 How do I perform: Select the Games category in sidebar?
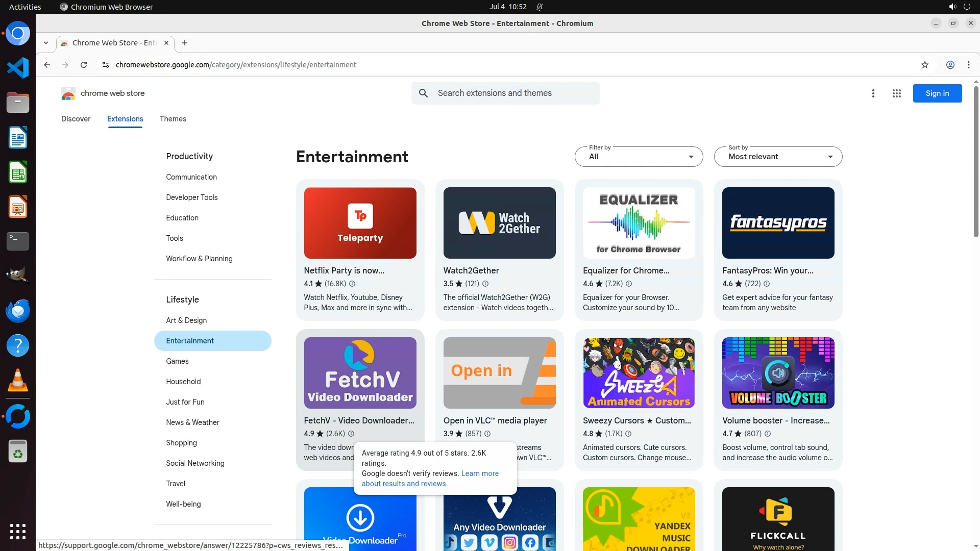177,361
